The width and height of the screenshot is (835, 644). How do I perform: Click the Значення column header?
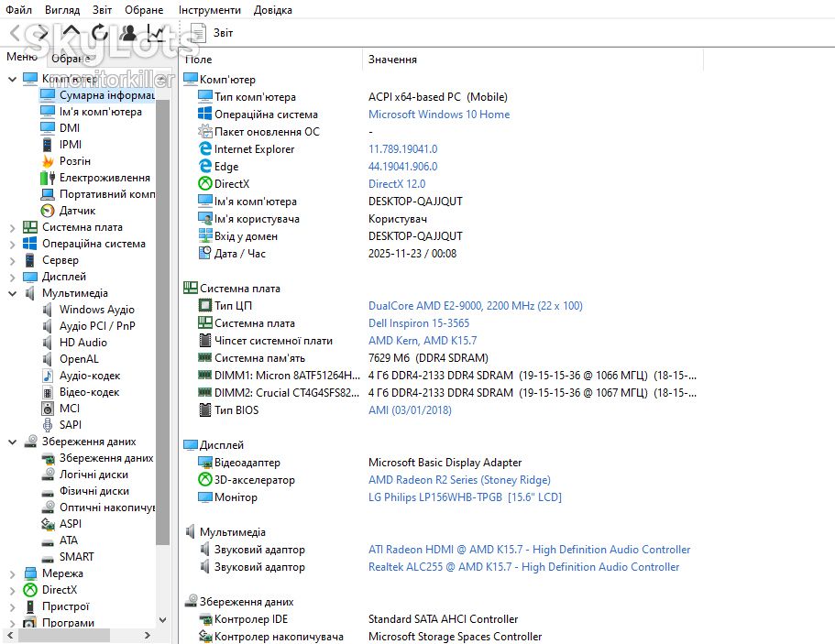pos(533,59)
